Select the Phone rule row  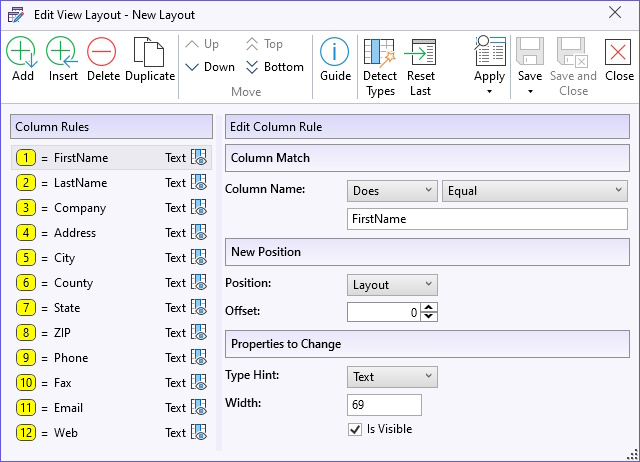(111, 358)
